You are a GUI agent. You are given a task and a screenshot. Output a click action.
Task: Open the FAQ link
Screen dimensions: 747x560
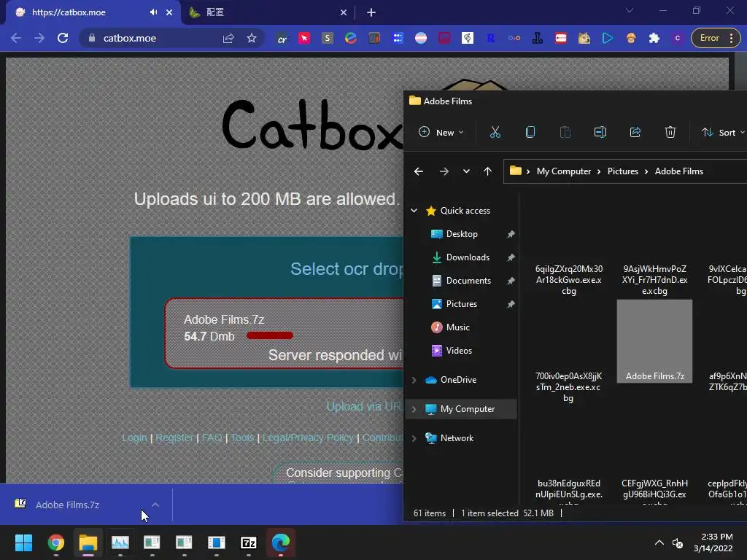point(212,437)
